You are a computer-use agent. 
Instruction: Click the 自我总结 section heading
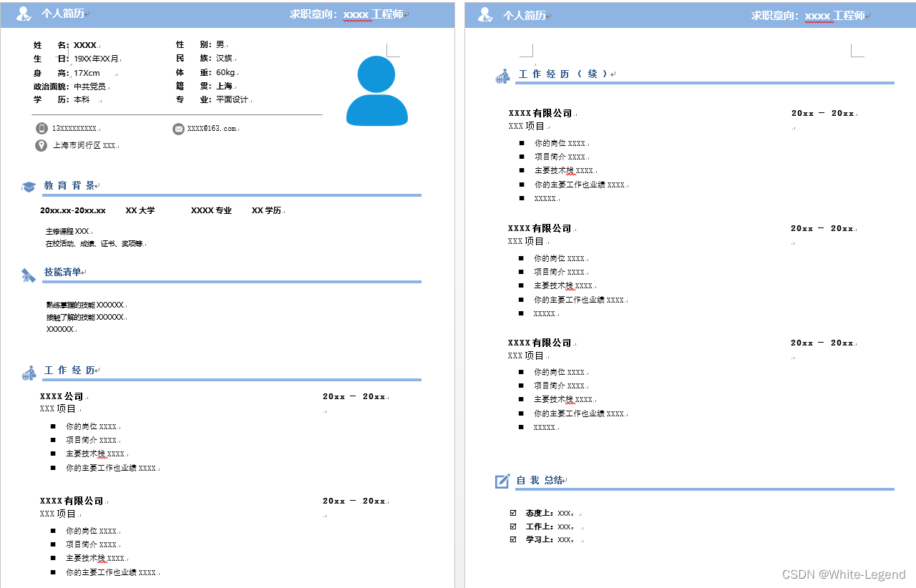540,480
